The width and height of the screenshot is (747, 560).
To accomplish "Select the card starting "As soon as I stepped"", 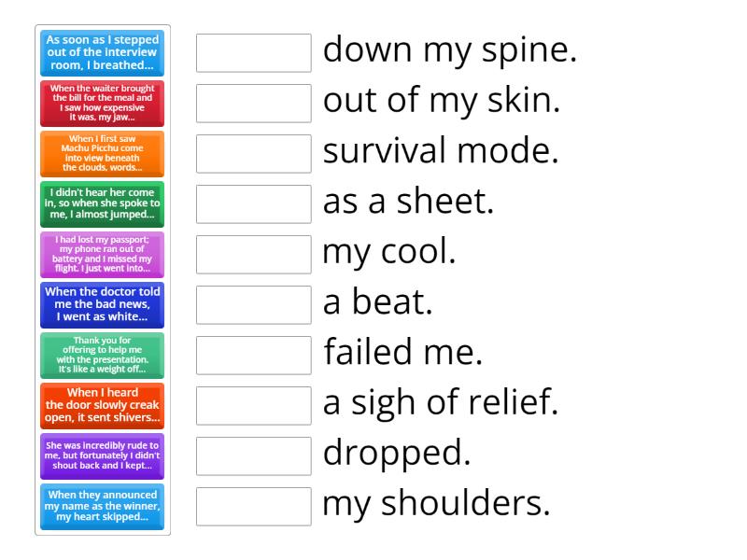I will pyautogui.click(x=102, y=53).
